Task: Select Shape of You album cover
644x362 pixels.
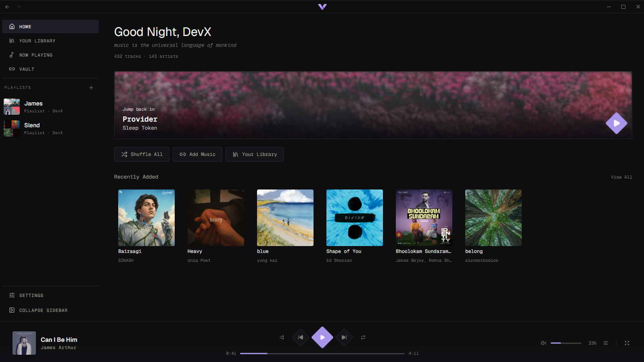Action: pyautogui.click(x=355, y=218)
